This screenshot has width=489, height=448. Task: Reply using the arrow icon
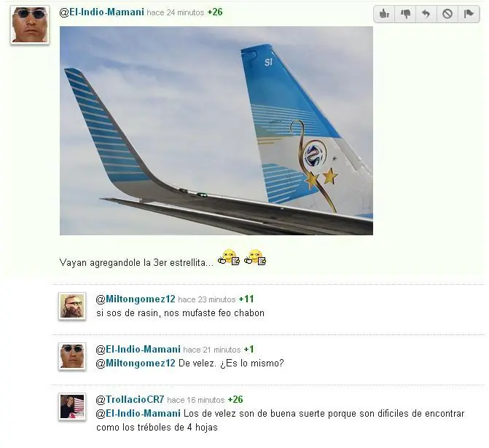(x=426, y=14)
